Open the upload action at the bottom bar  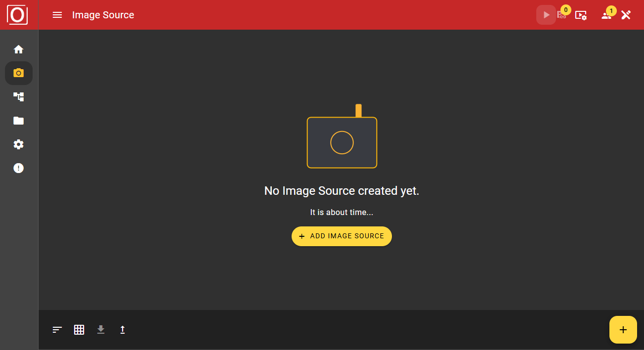coord(123,329)
